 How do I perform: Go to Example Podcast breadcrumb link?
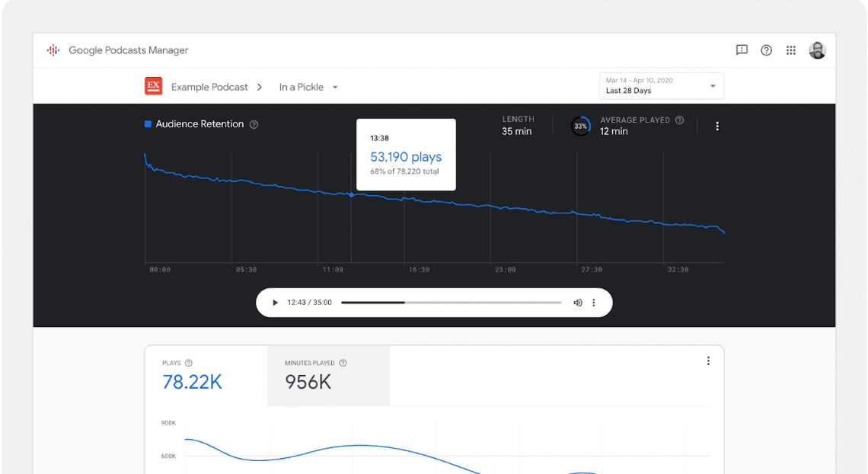(209, 87)
